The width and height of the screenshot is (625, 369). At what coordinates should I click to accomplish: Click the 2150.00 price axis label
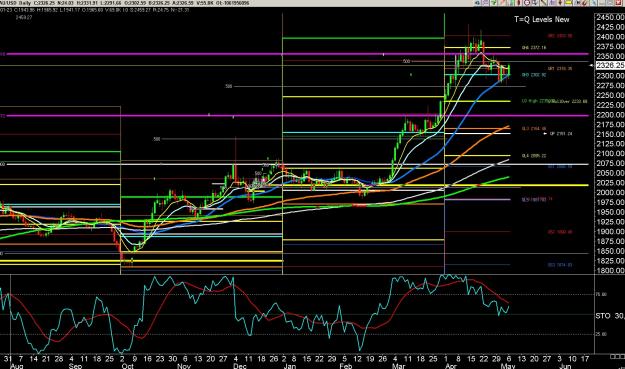[x=610, y=134]
